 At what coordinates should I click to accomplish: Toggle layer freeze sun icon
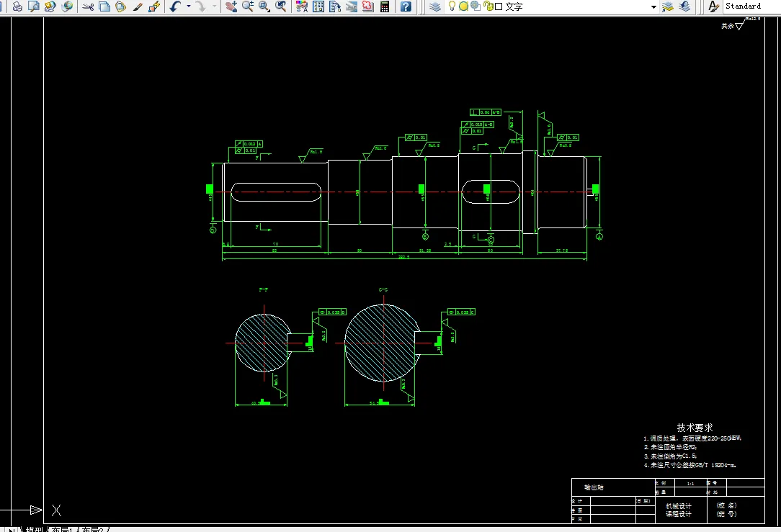(x=463, y=6)
